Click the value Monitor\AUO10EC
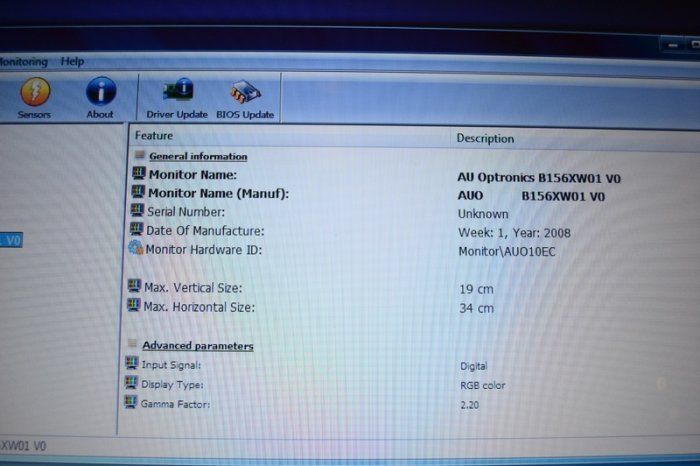 (x=507, y=252)
